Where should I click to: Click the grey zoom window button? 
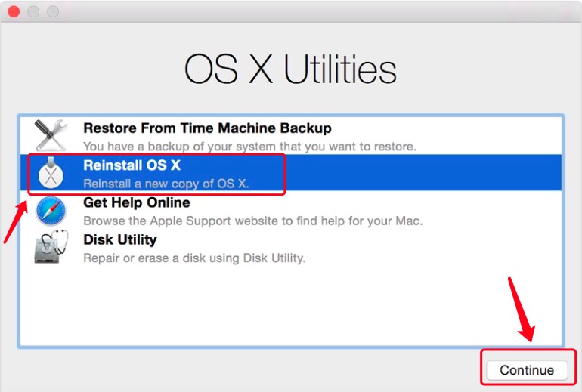tap(53, 12)
